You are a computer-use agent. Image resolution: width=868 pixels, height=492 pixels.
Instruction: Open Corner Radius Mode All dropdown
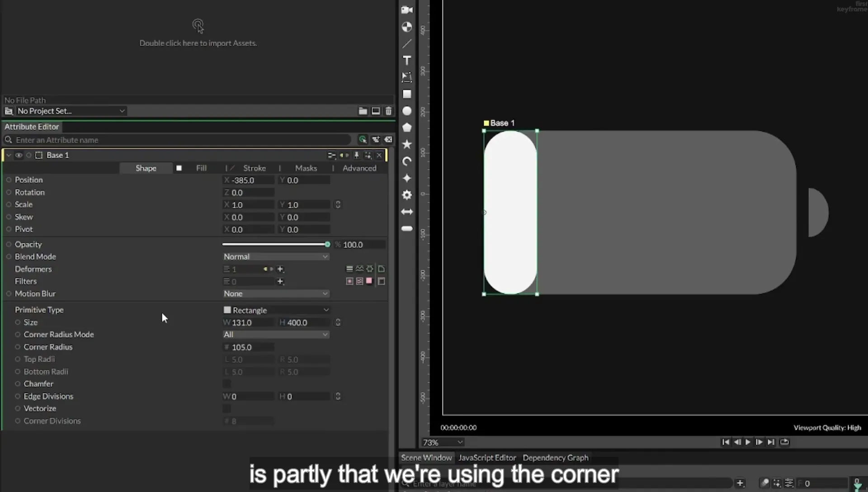[x=276, y=335]
